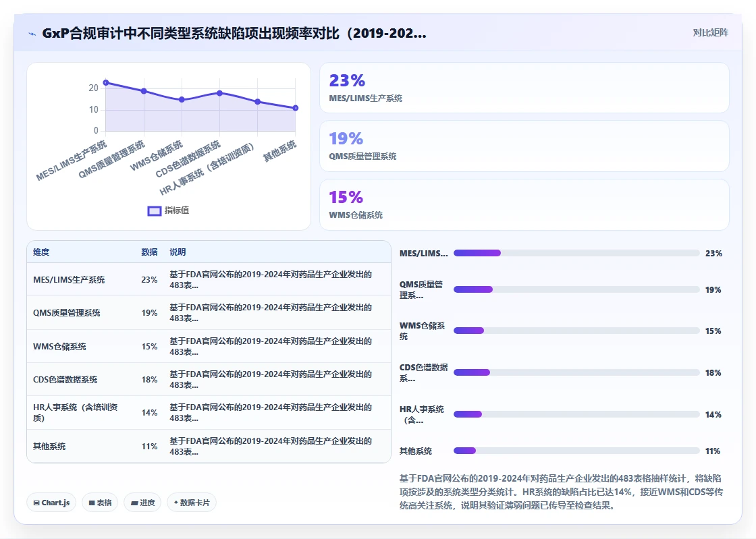Viewport: 756px width, 539px height.
Task: Click the 数据卡片 tag chip
Action: (x=192, y=503)
